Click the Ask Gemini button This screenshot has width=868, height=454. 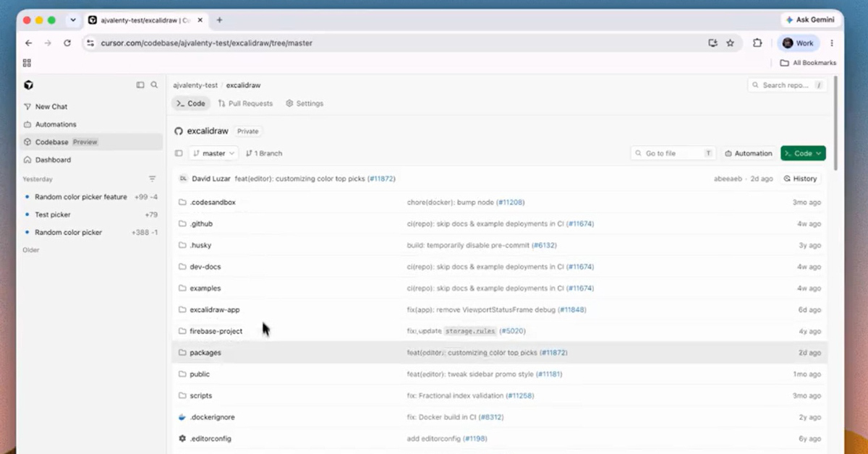pos(809,20)
